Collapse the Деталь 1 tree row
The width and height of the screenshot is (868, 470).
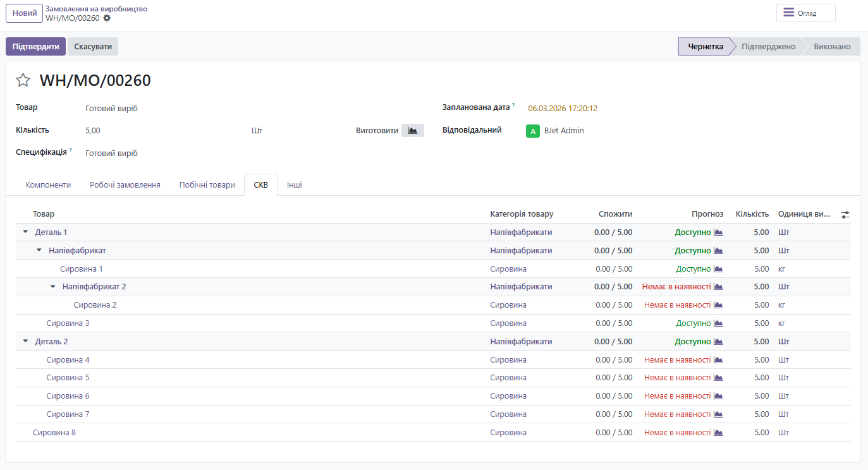26,232
